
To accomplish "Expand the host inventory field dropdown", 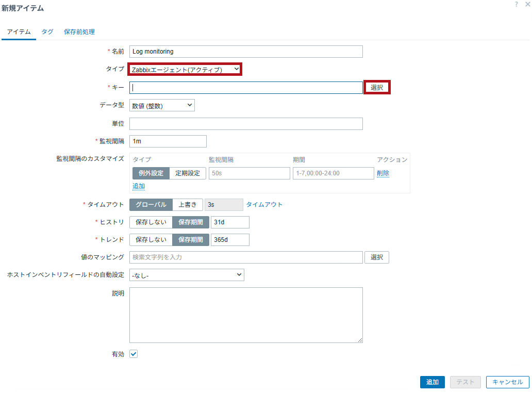I will [x=187, y=275].
